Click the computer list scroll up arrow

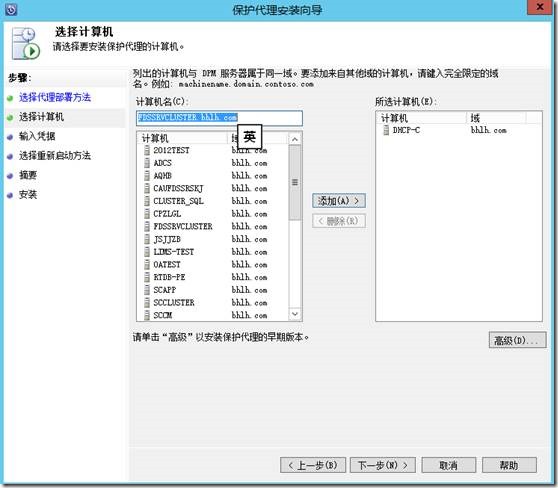tap(295, 140)
